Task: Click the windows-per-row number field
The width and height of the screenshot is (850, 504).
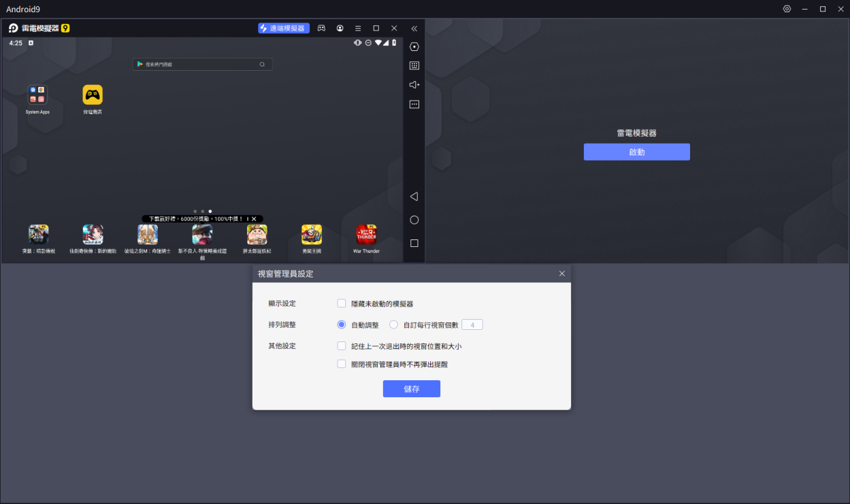Action: pos(472,325)
